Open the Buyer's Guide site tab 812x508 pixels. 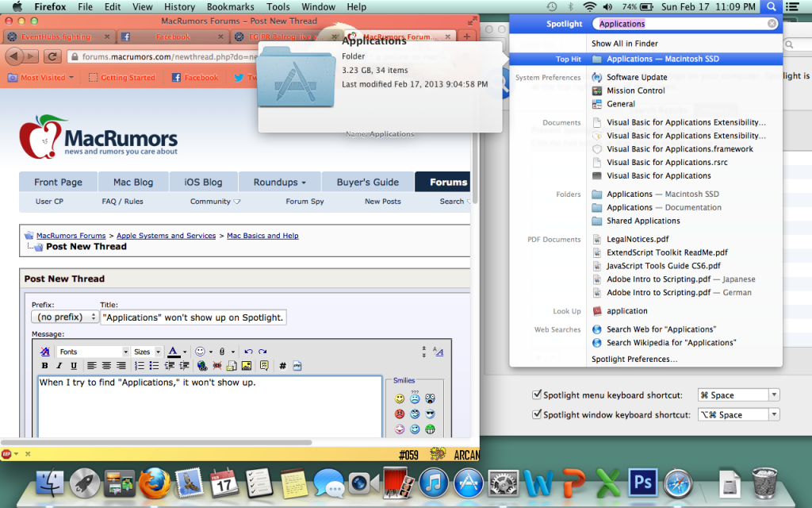click(368, 182)
